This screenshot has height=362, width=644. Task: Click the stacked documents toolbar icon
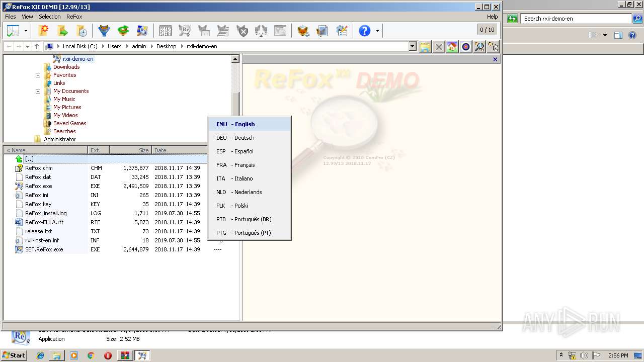[x=322, y=31]
